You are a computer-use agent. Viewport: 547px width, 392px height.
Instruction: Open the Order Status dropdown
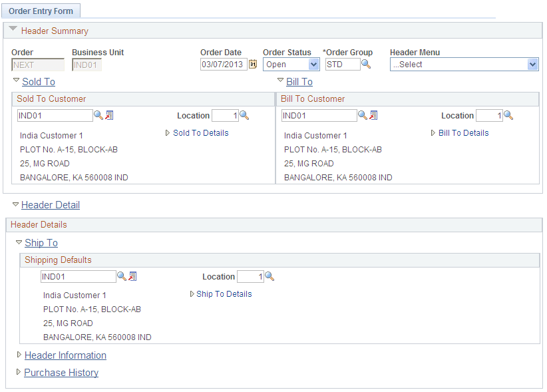(313, 65)
